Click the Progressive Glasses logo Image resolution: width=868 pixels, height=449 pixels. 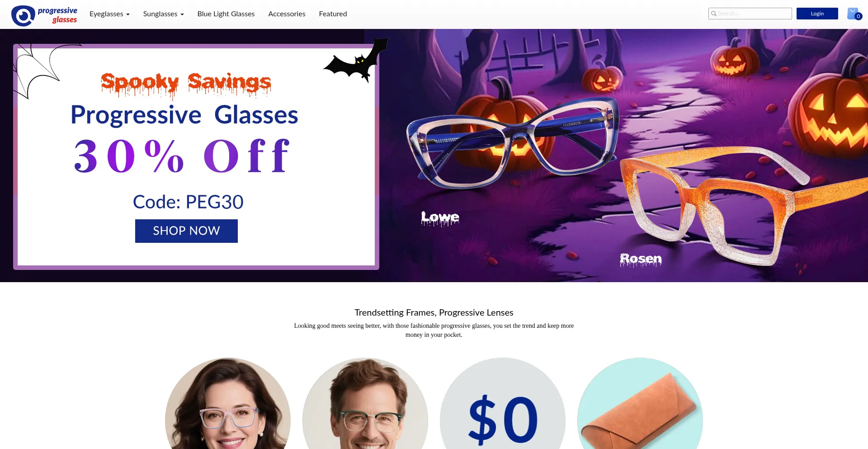point(44,16)
